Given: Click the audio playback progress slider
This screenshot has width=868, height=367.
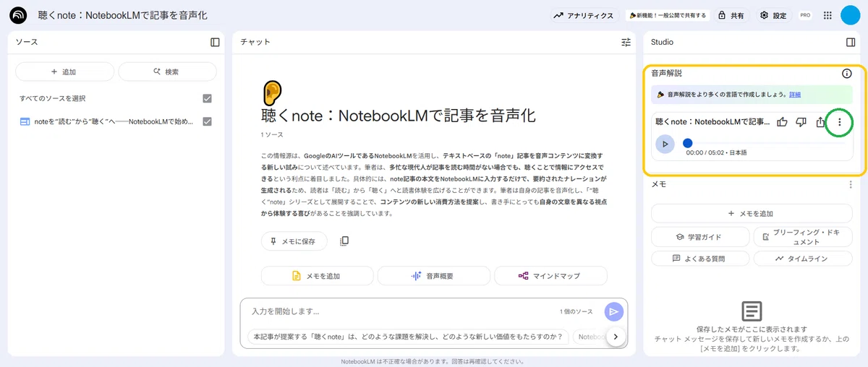Looking at the screenshot, I should 765,143.
